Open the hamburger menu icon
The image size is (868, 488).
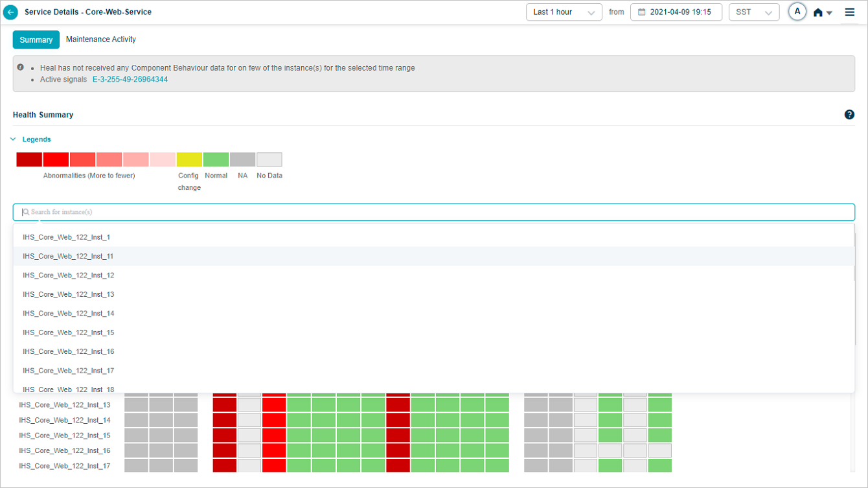tap(850, 12)
